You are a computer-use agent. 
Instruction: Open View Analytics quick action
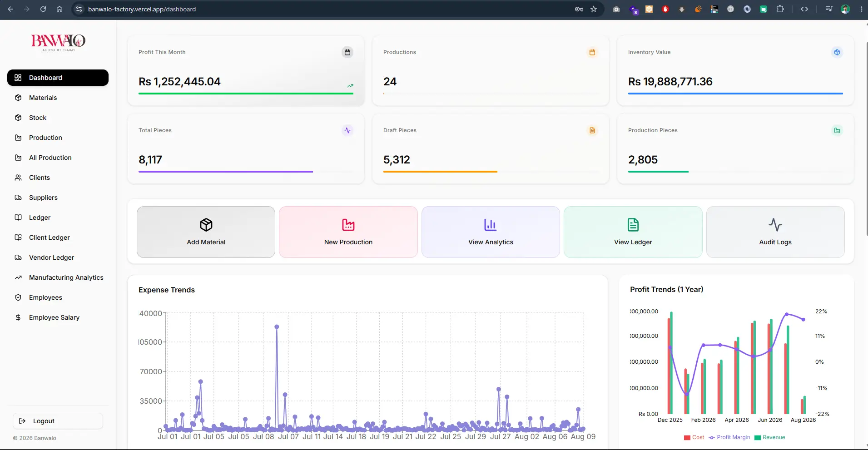click(x=491, y=232)
